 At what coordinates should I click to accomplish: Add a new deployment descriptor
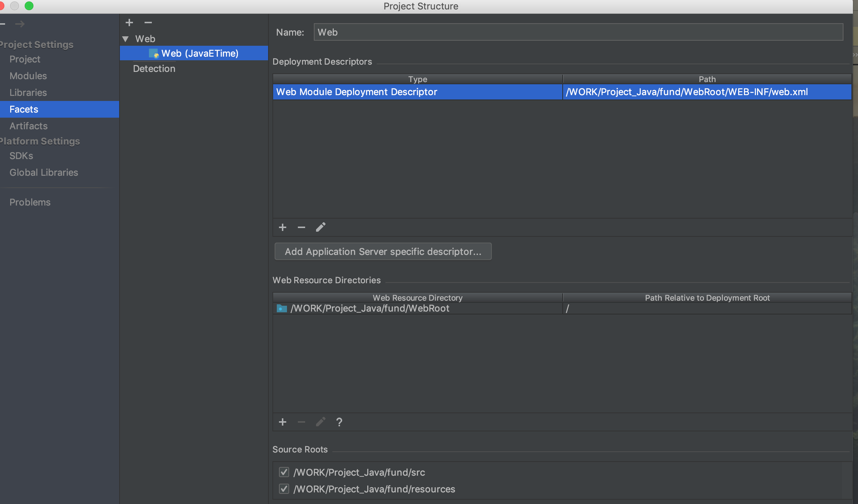(283, 227)
